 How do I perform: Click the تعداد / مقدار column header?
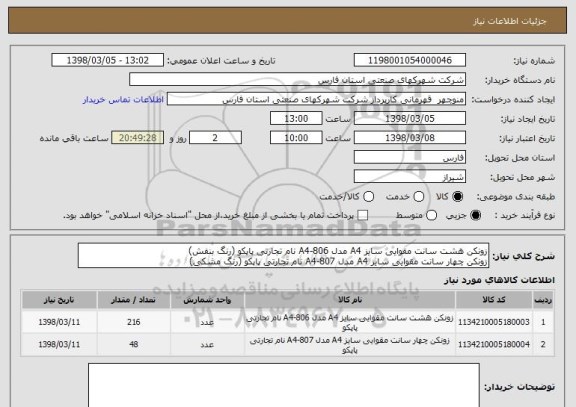(133, 300)
